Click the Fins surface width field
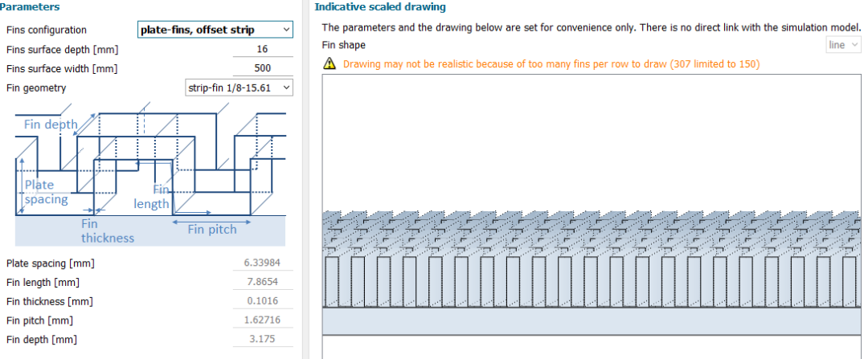 click(262, 68)
